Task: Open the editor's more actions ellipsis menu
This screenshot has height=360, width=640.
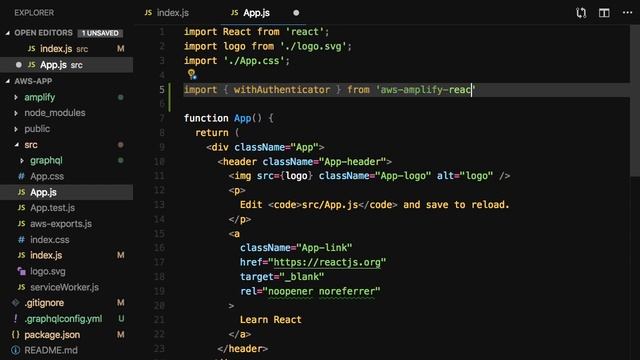Action: [627, 13]
